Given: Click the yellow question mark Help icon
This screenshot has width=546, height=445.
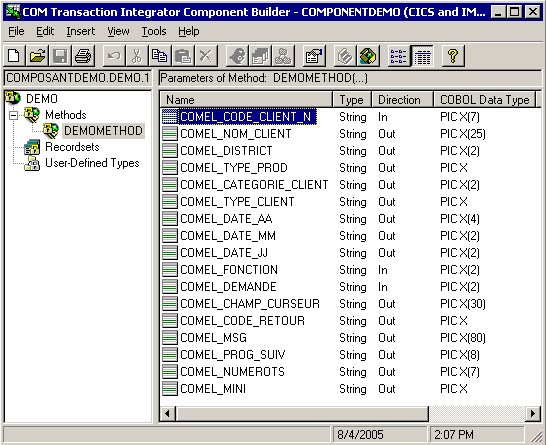Looking at the screenshot, I should point(453,55).
